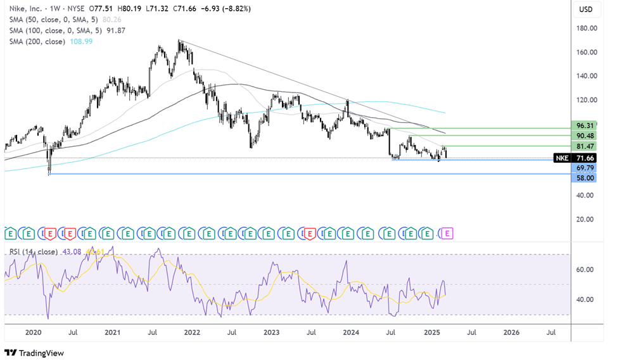Click the RSI 60.00 axis label
The height and width of the screenshot is (364, 624).
[585, 269]
